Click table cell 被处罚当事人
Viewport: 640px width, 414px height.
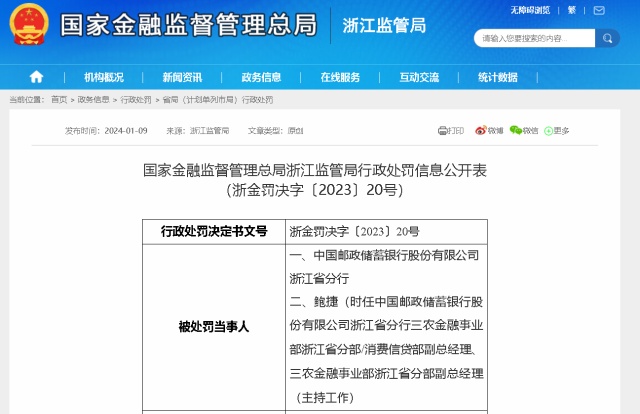(214, 327)
